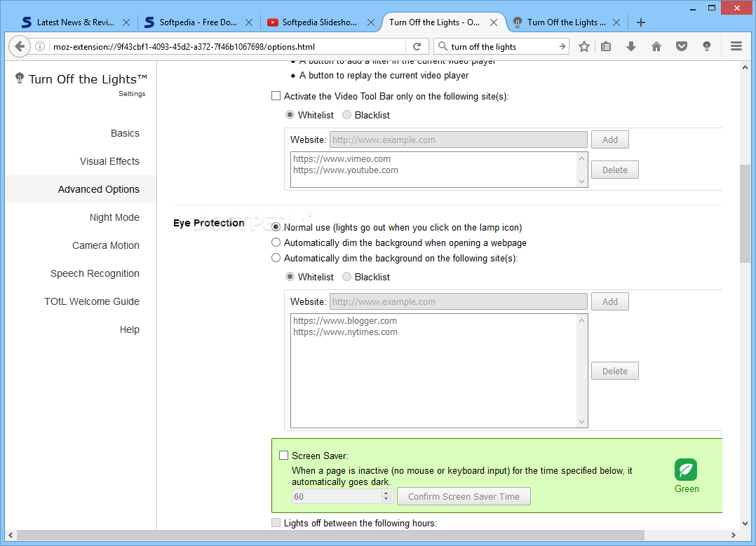Show bookmarks list icon
This screenshot has height=546, width=756.
tap(606, 46)
